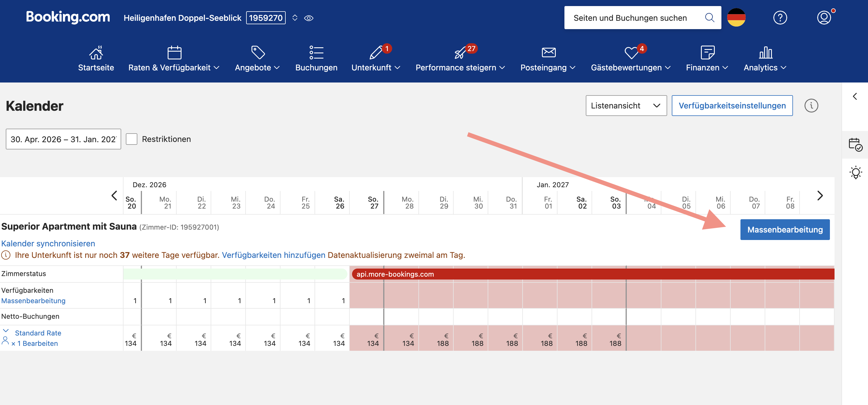Open the help question mark icon
The image size is (868, 405).
pos(780,18)
